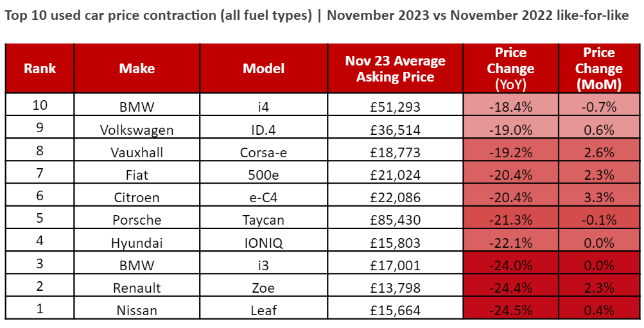This screenshot has width=644, height=328.
Task: Click the £51,293 asking price cell
Action: point(395,107)
